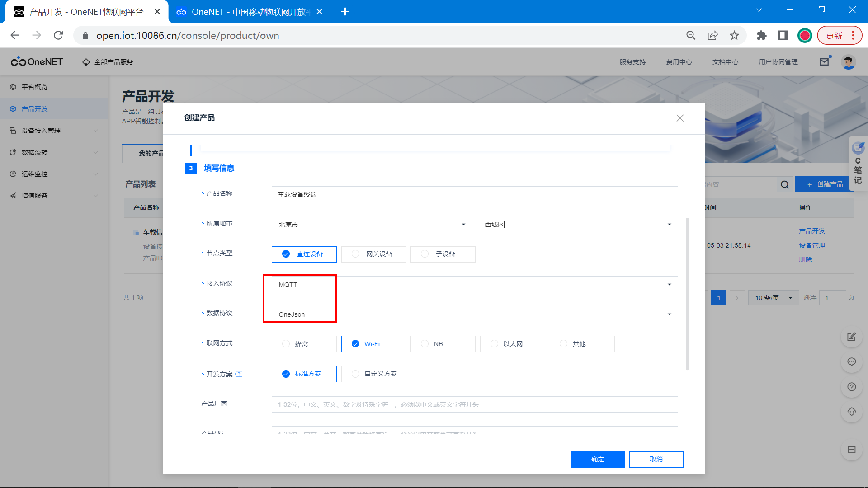Select the 网关设备 node type
Viewport: 868px width, 488px height.
[373, 254]
